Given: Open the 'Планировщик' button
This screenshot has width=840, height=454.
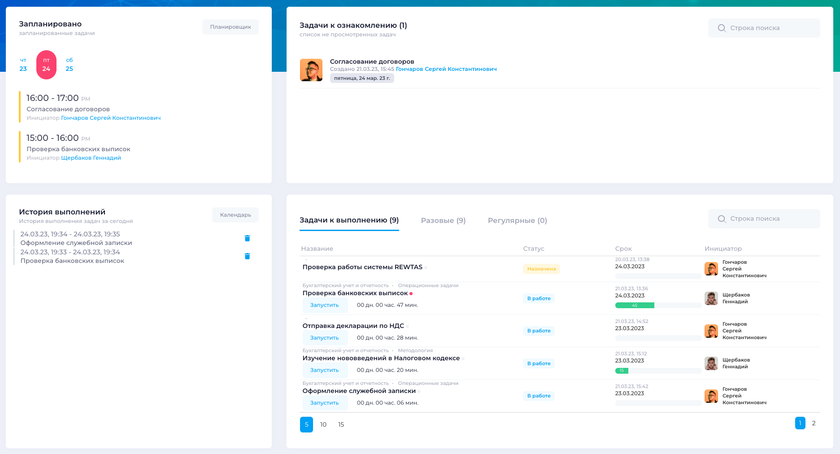Looking at the screenshot, I should [230, 27].
